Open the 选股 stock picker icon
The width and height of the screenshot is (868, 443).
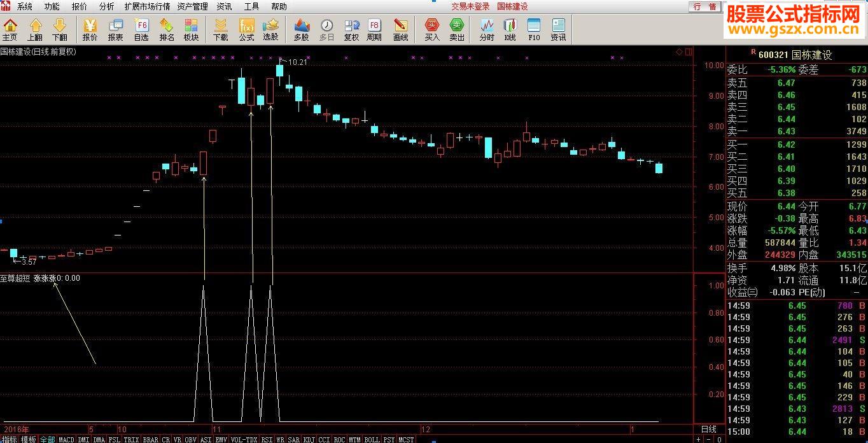pos(270,29)
